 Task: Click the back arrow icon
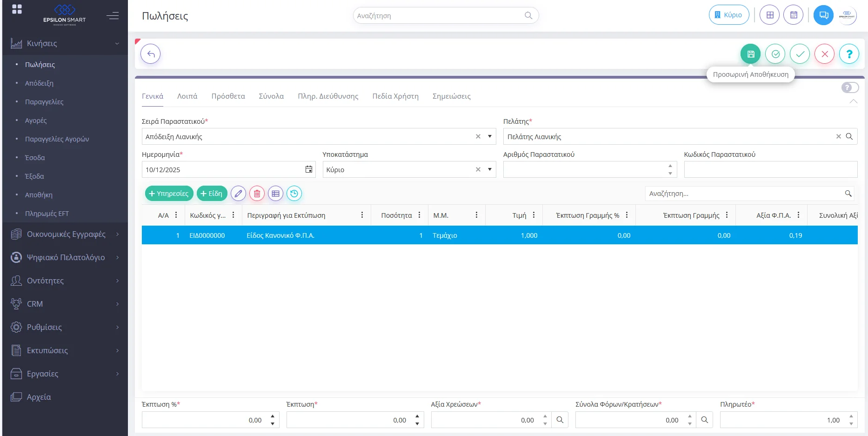tap(151, 54)
